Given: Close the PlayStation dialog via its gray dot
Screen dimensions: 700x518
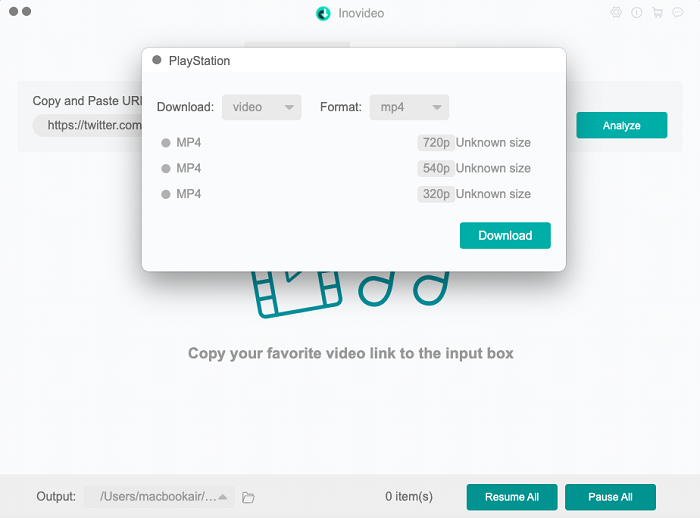Looking at the screenshot, I should 157,60.
